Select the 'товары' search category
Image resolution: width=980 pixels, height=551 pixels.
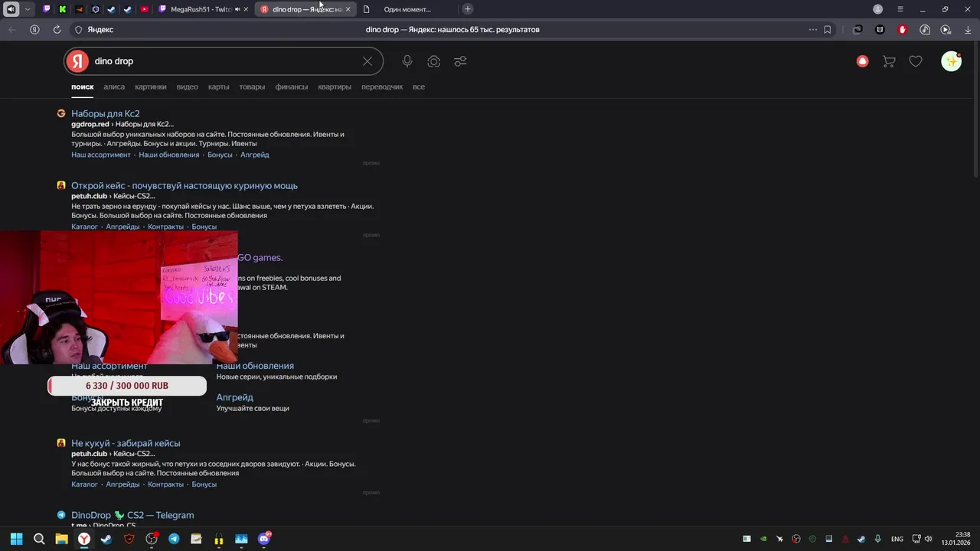tap(252, 86)
